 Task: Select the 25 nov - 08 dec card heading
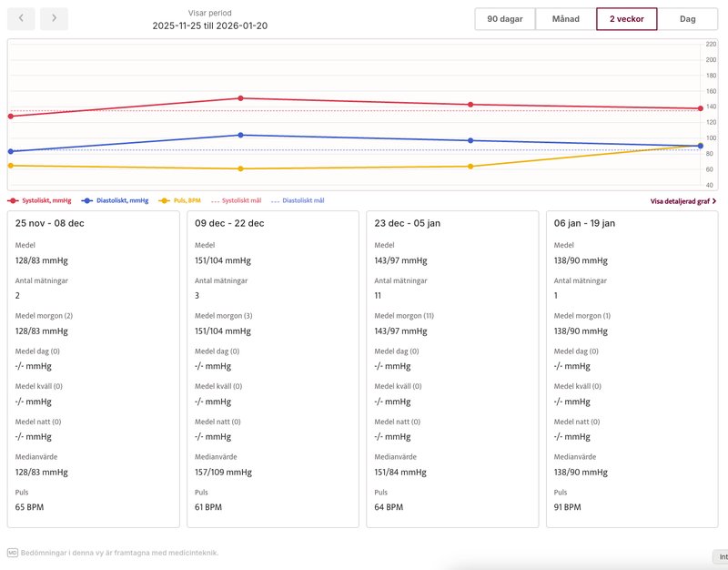click(x=50, y=223)
